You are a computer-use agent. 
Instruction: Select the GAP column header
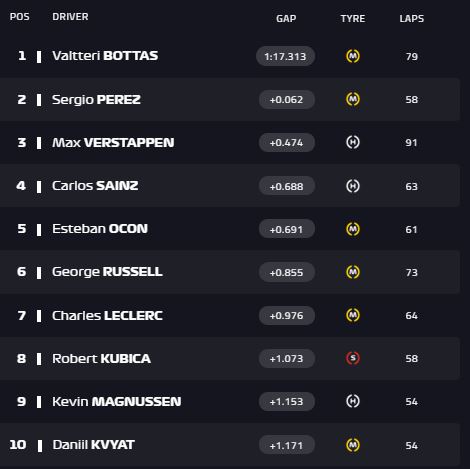286,18
